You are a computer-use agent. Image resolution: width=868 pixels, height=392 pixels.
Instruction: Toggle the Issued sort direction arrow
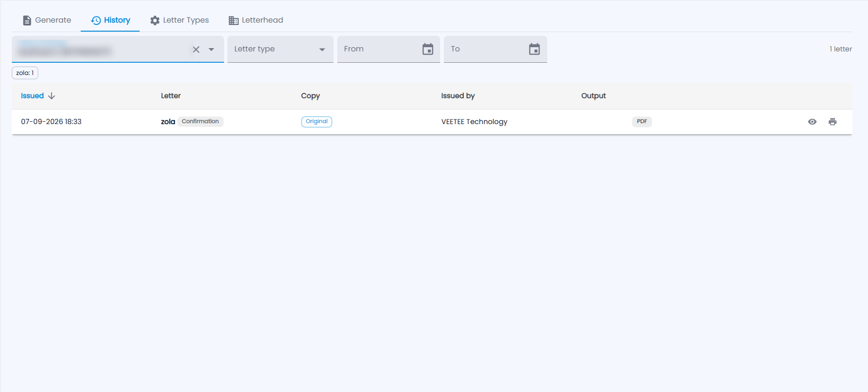click(51, 96)
